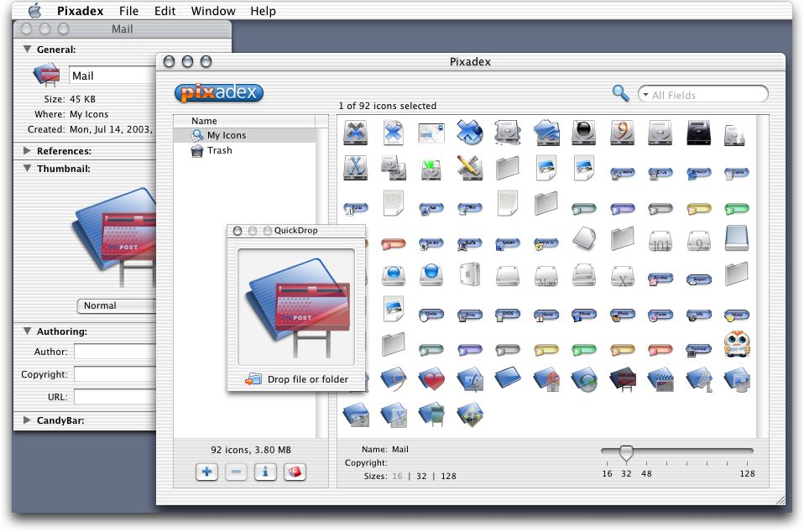Open the Window menu
This screenshot has height=532, width=804.
(x=213, y=11)
